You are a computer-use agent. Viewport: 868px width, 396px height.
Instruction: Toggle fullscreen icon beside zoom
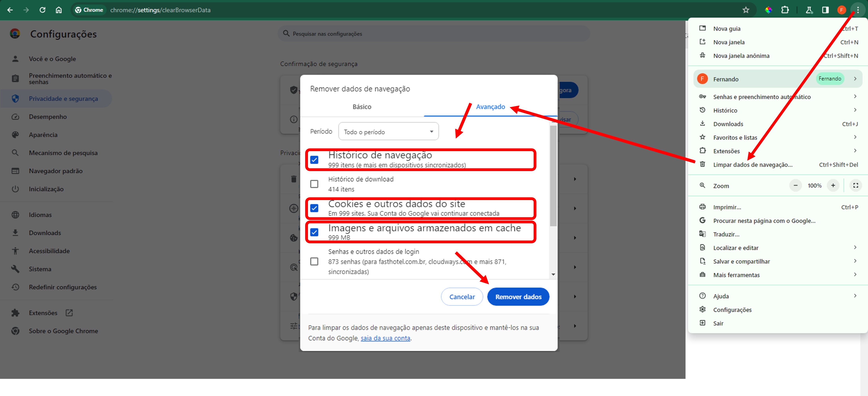[x=855, y=185]
